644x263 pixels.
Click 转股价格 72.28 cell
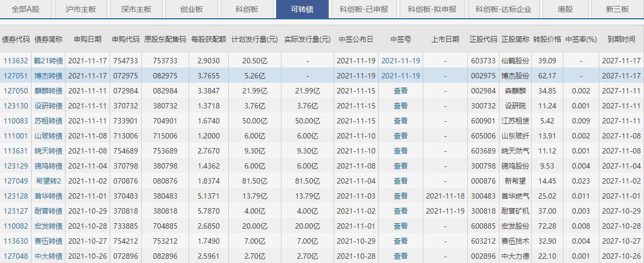(547, 226)
